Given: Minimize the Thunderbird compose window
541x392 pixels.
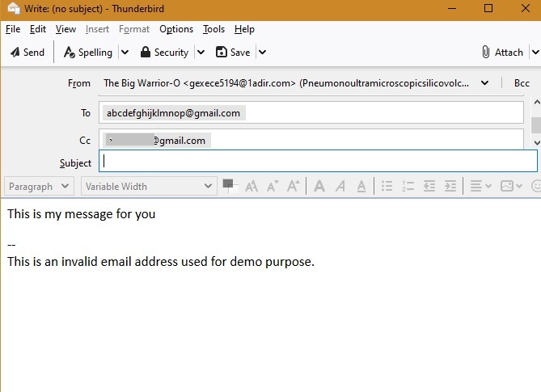Looking at the screenshot, I should tap(452, 8).
